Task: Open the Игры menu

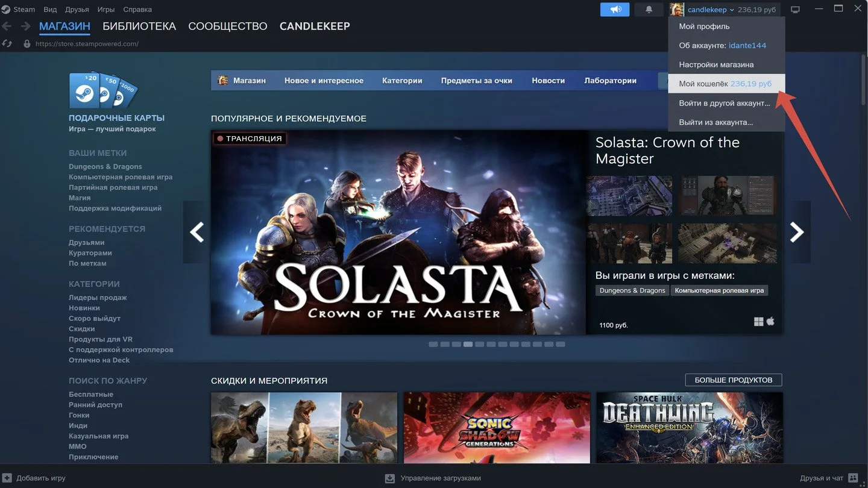Action: pyautogui.click(x=106, y=10)
